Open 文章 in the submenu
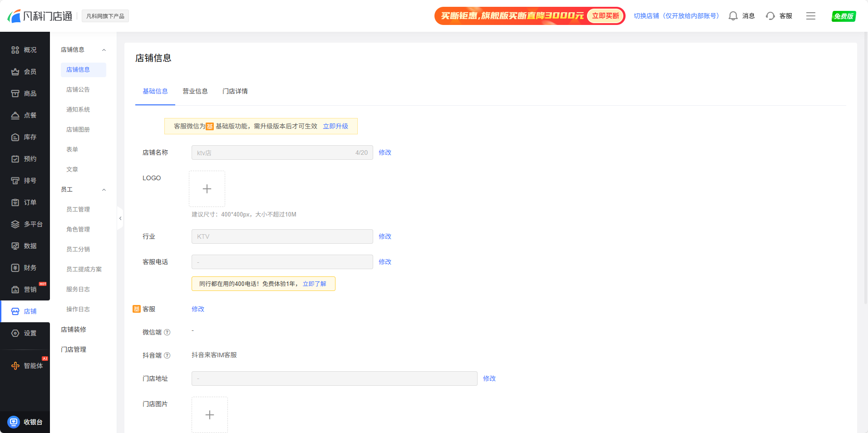The width and height of the screenshot is (868, 433). pos(72,170)
